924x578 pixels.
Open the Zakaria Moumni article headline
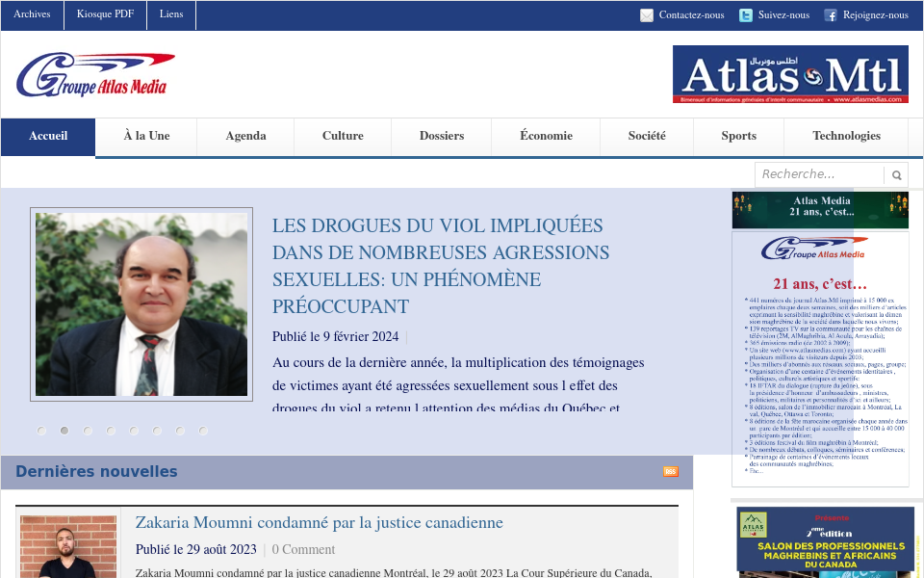point(318,522)
